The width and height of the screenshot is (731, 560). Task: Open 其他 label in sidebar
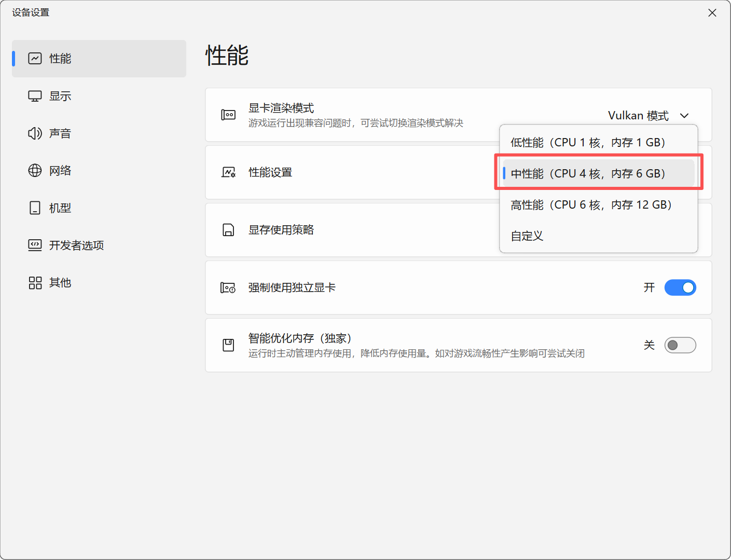(x=60, y=283)
